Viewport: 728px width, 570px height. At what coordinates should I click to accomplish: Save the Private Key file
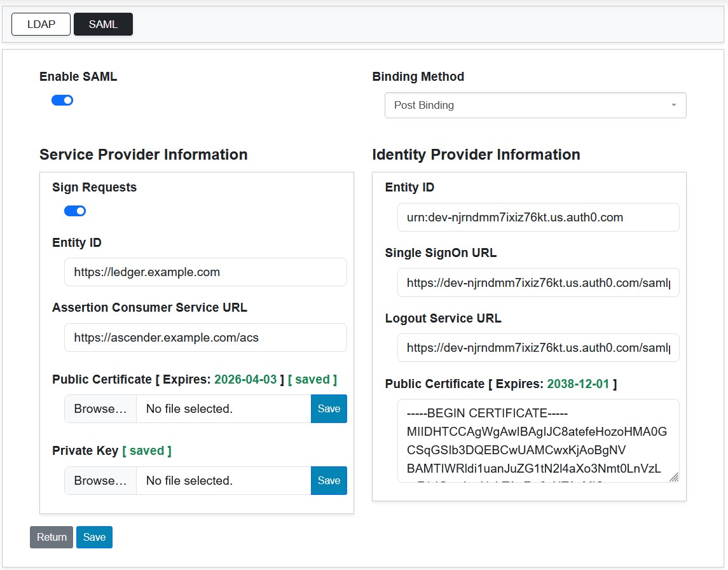(329, 481)
